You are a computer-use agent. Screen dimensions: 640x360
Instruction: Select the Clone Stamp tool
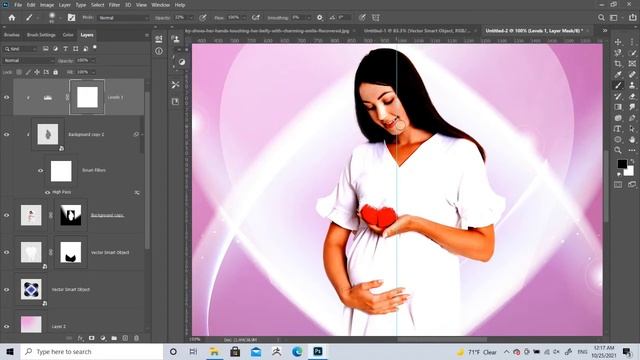(632, 85)
